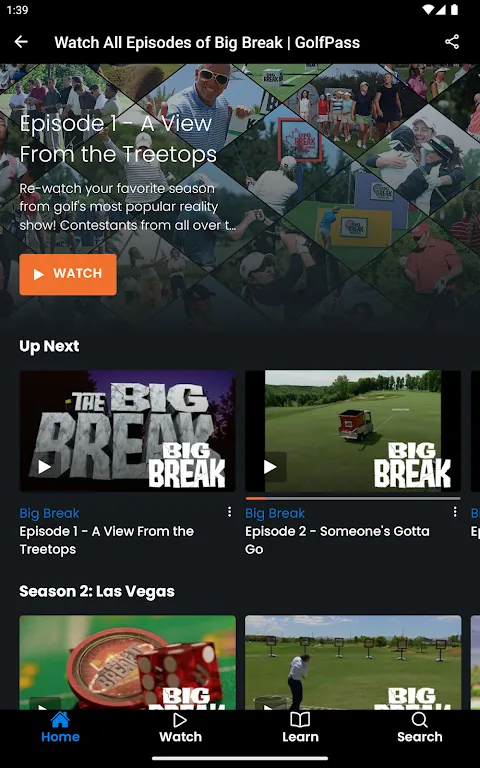
Task: Open Big Break link above Episode 2
Action: tap(275, 513)
